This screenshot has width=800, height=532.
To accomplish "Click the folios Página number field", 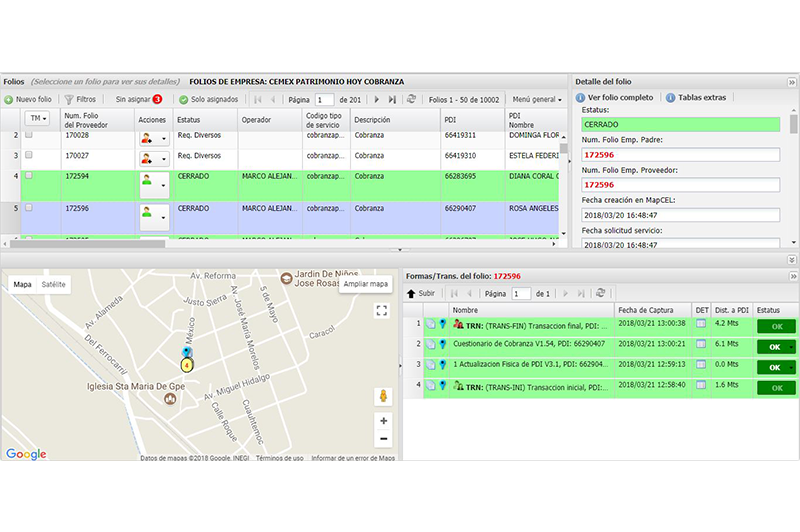I will [x=324, y=100].
